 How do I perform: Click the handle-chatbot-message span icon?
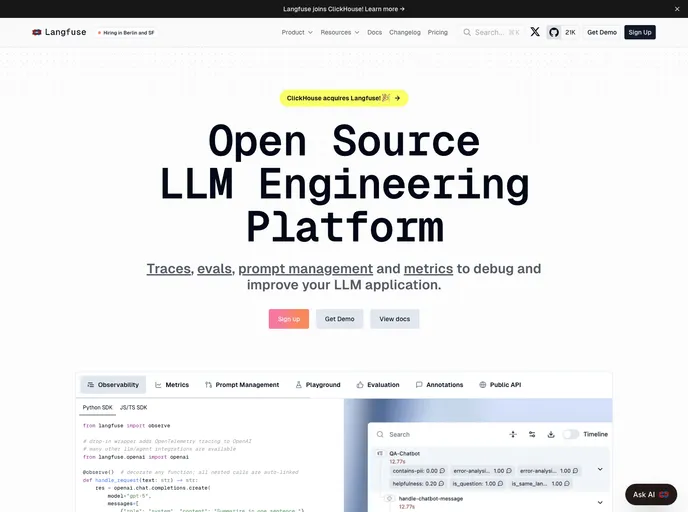point(389,498)
